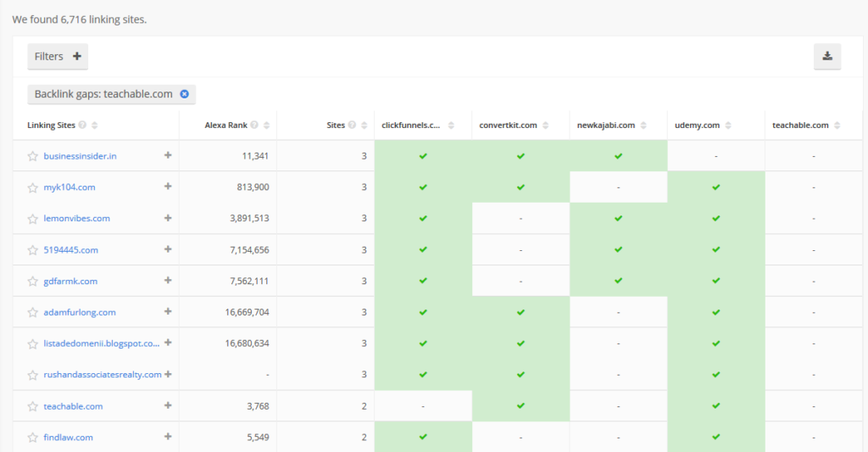868x452 pixels.
Task: Open the myk104.com link
Action: [x=70, y=187]
